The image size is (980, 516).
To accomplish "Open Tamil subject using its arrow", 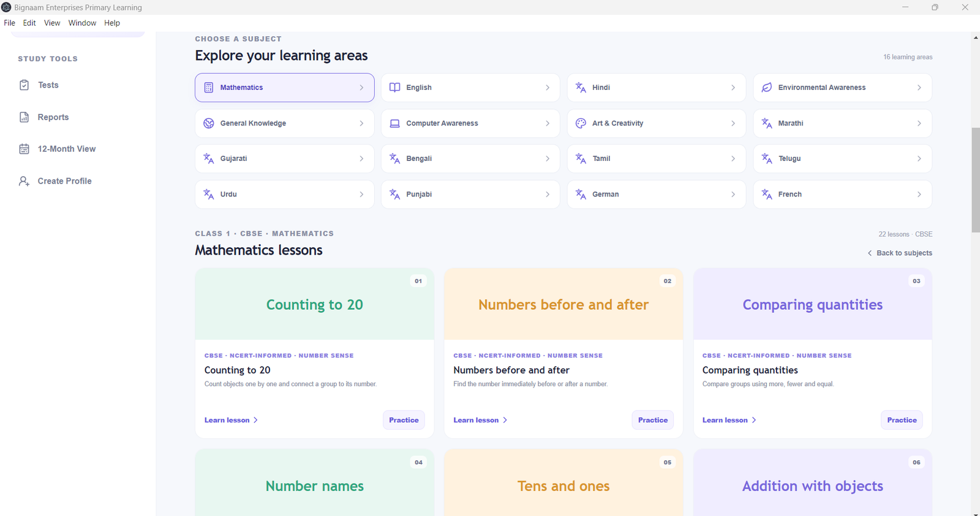I will pos(733,159).
